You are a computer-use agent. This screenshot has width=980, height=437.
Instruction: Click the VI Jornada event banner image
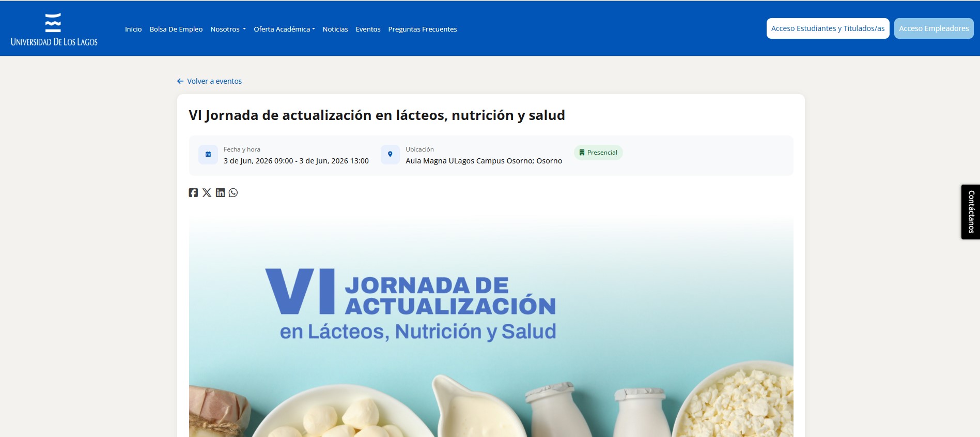[x=491, y=326]
